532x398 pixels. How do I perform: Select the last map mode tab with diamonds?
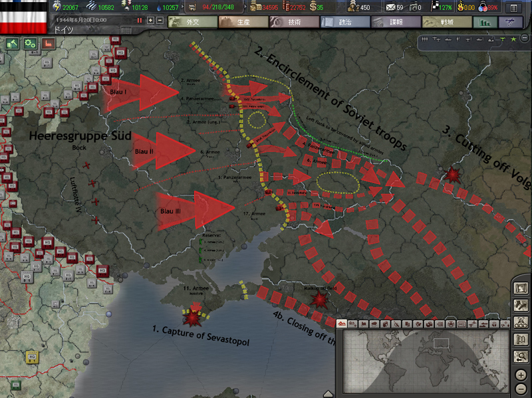[505, 324]
